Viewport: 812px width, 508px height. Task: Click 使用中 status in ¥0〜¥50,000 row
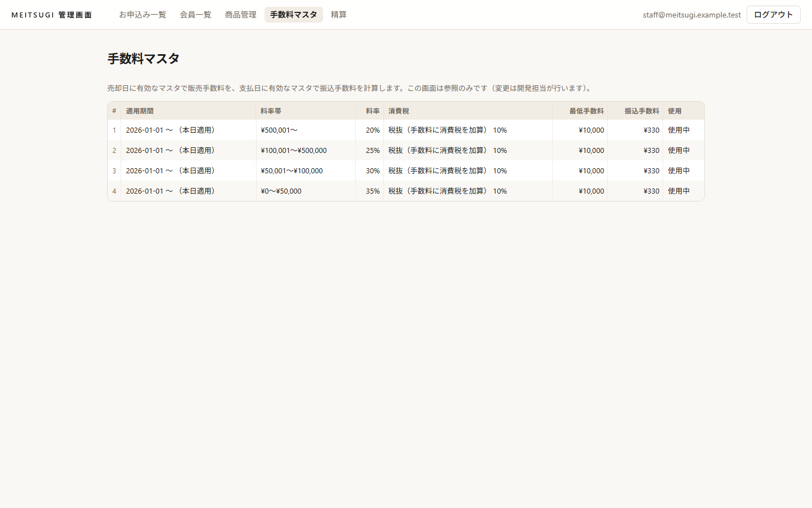coord(679,191)
